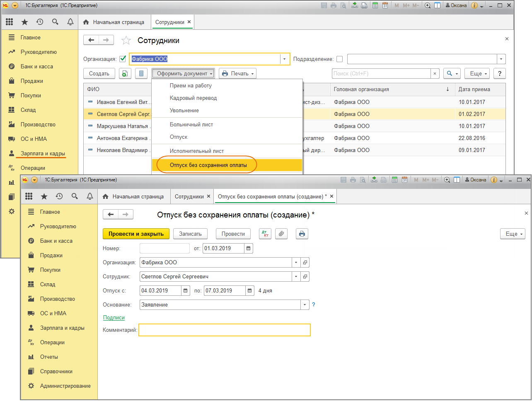Click the Записать button
This screenshot has width=532, height=401.
click(x=190, y=234)
